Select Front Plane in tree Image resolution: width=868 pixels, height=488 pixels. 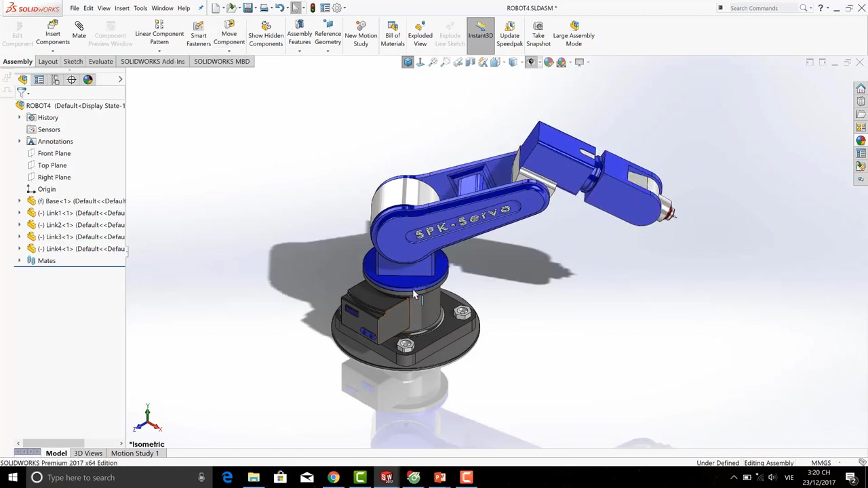click(x=54, y=153)
